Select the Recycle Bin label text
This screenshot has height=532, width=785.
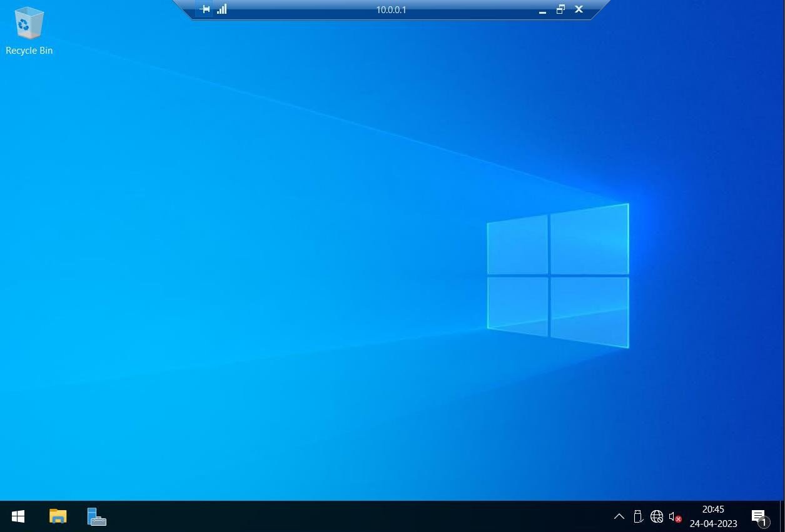tap(29, 51)
